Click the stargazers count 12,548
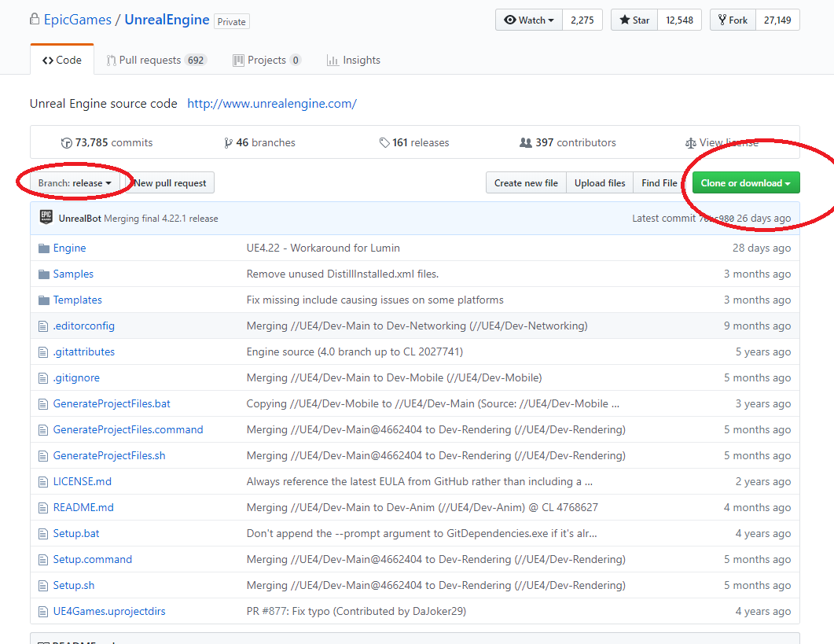 click(679, 20)
